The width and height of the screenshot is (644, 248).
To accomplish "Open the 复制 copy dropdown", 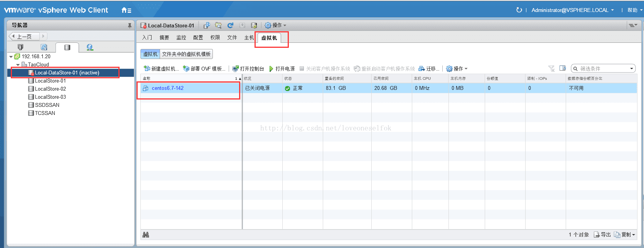I will click(x=625, y=235).
